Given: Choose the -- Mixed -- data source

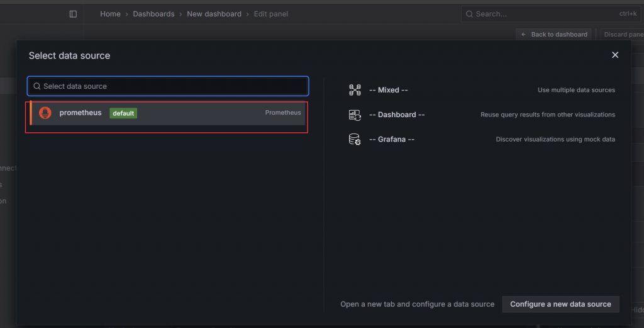Looking at the screenshot, I should click(481, 90).
